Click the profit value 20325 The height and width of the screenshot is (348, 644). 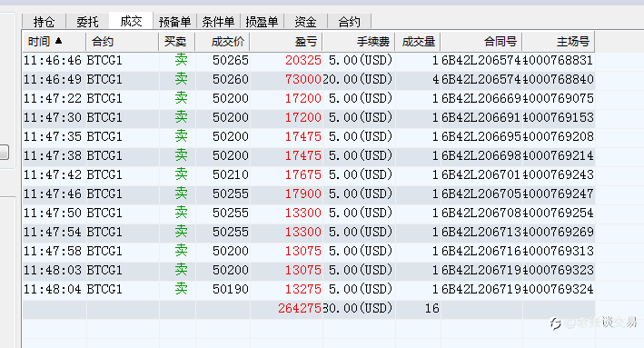(x=303, y=60)
